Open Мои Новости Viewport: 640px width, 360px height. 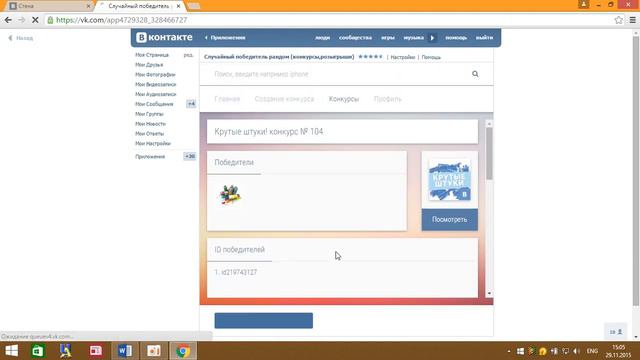[x=150, y=124]
